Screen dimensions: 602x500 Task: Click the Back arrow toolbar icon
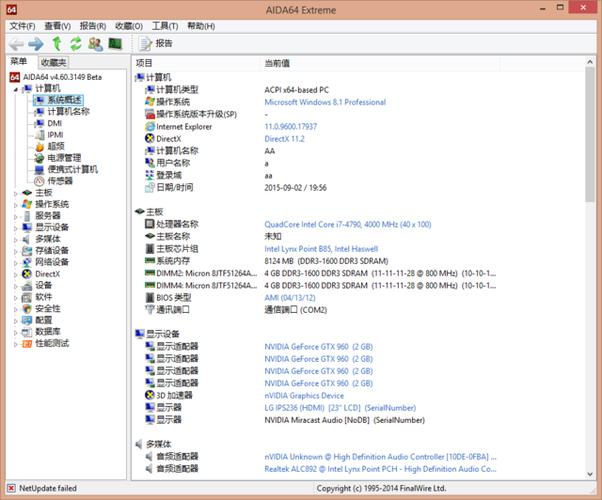point(16,44)
